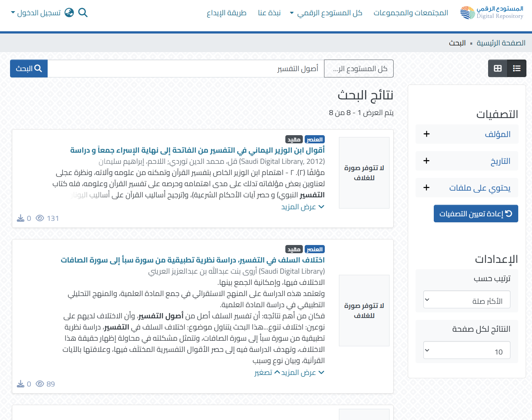The image size is (532, 420).
Task: Expand the المؤلف author filter
Action: pos(467,134)
